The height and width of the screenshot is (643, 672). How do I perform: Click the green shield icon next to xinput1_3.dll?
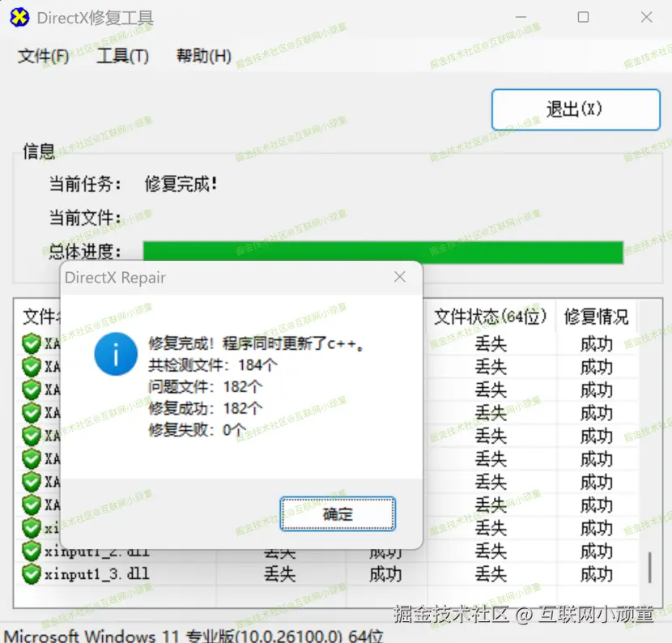[x=30, y=575]
